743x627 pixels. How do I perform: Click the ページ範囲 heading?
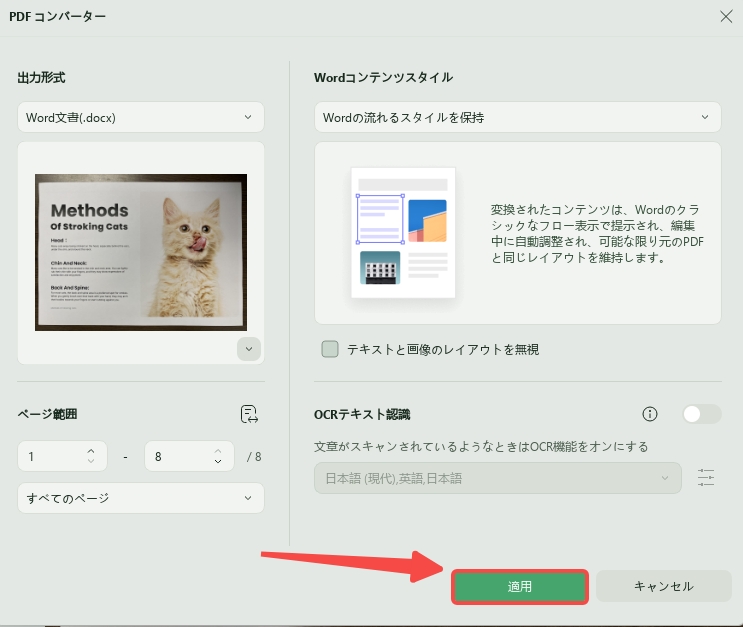point(47,414)
